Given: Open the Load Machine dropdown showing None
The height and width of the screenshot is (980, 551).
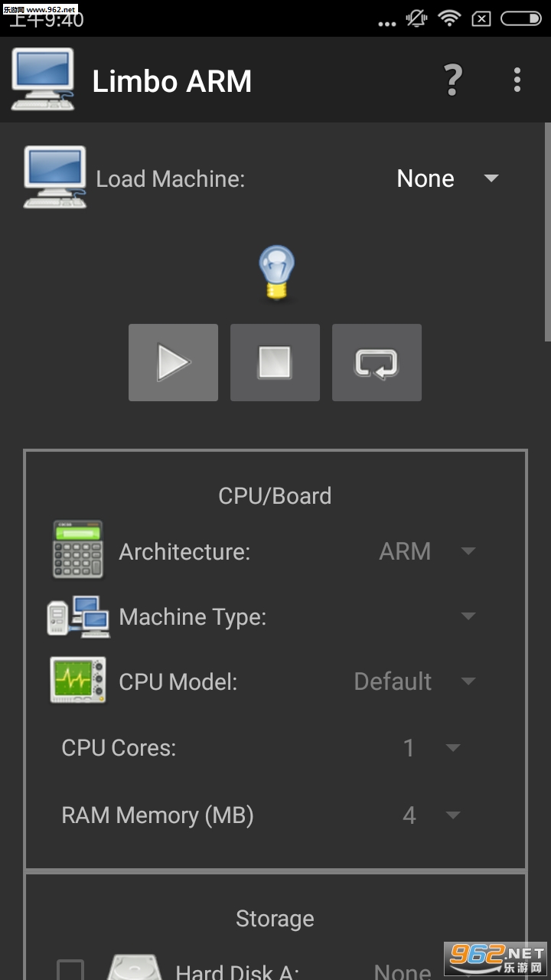Looking at the screenshot, I should pyautogui.click(x=447, y=178).
